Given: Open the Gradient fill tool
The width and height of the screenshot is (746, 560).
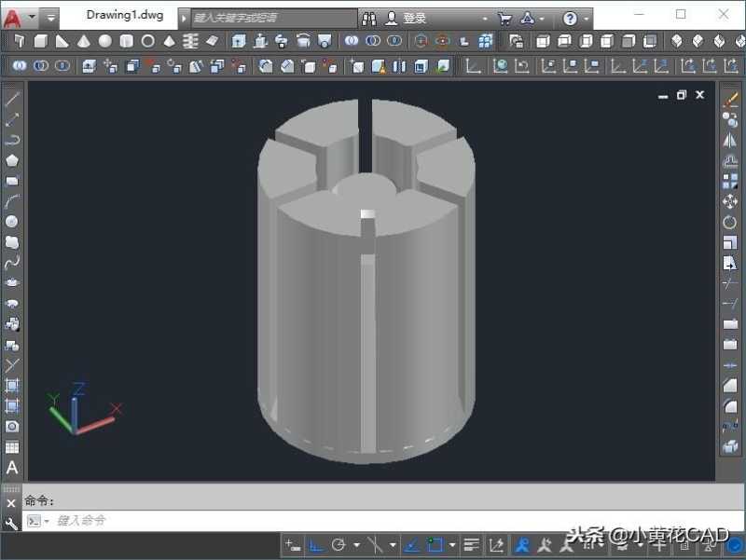Looking at the screenshot, I should 12,407.
